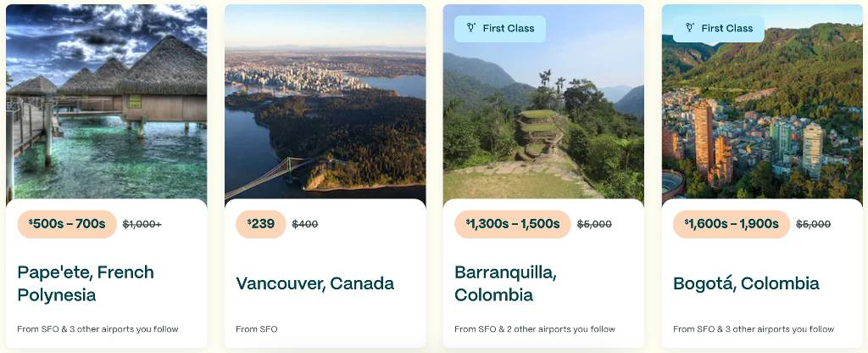Select the $500s – 700s price badge
This screenshot has height=353, width=868.
click(x=67, y=224)
